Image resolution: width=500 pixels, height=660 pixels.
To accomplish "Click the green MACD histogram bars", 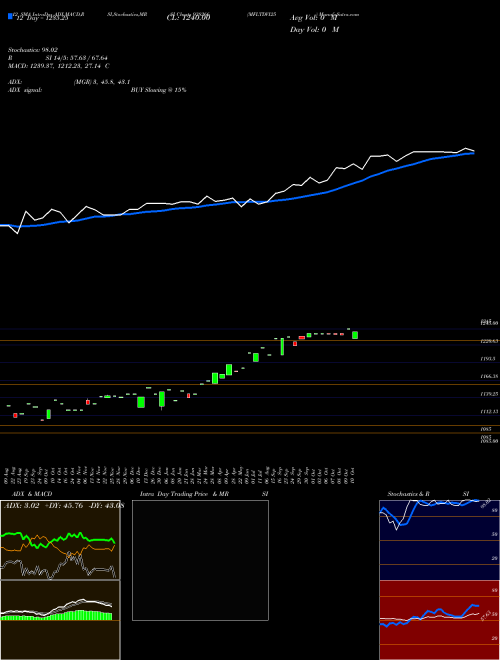I will click(x=57, y=615).
